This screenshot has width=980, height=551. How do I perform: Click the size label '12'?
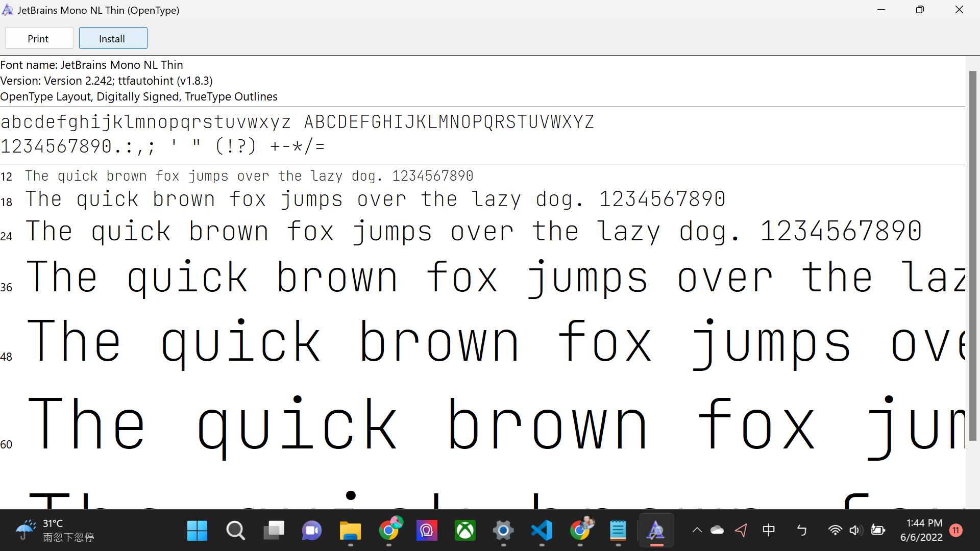pyautogui.click(x=6, y=177)
